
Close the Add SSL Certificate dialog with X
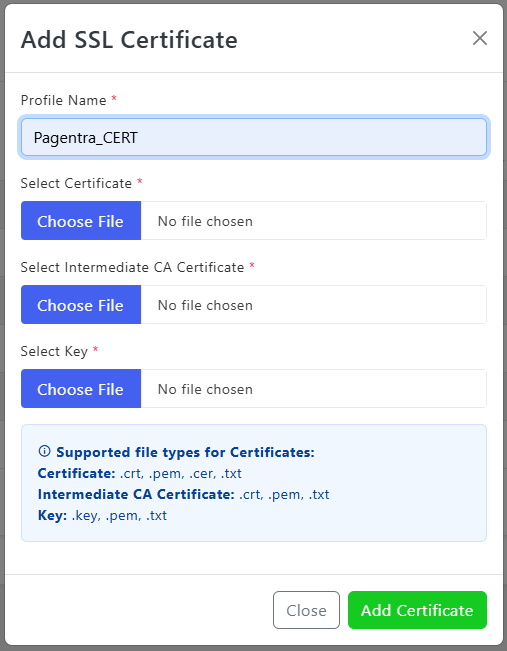pyautogui.click(x=480, y=38)
